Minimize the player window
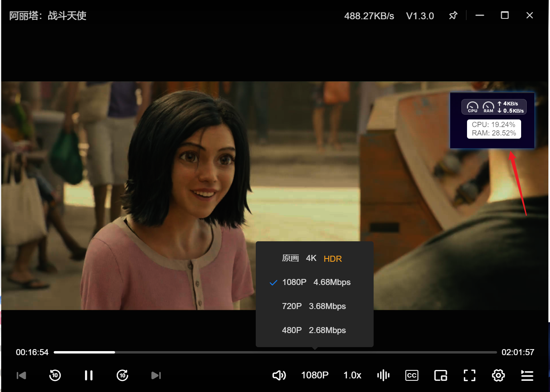Viewport: 550px width, 392px height. (480, 16)
